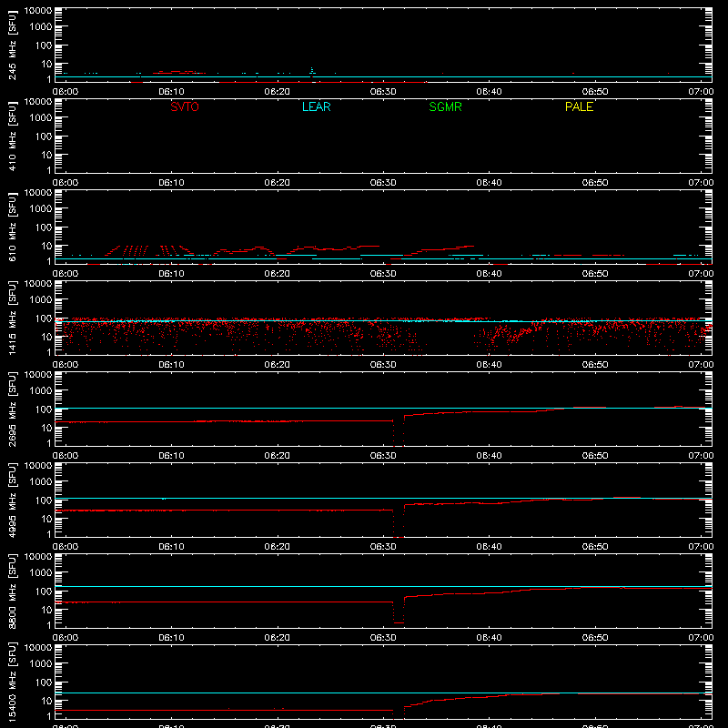Viewport: 728px width, 728px height.
Task: Click 06:10 tick label under 2695 MHz panel
Action: (x=171, y=456)
